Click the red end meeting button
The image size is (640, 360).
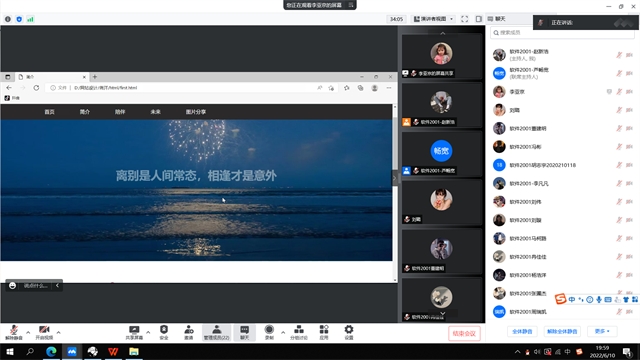click(x=464, y=333)
